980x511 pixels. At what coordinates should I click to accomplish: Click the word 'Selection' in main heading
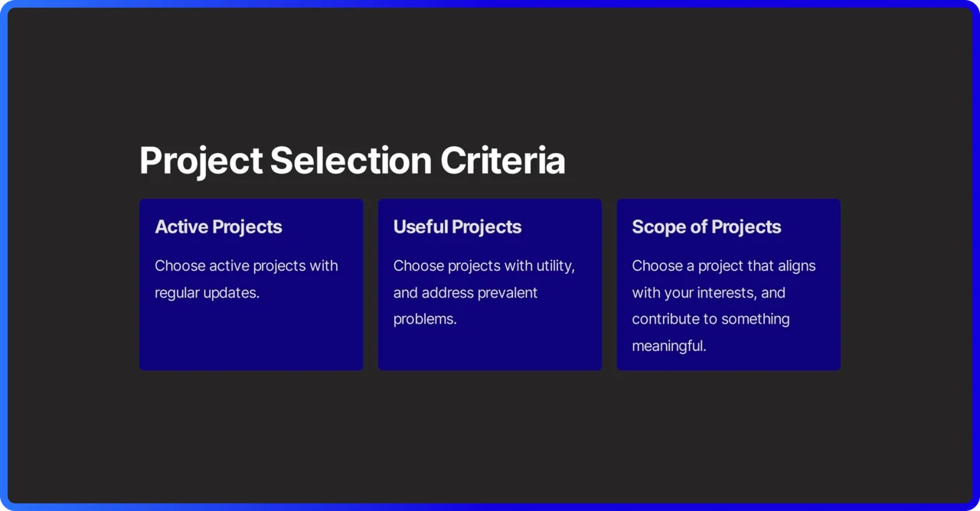tap(351, 161)
